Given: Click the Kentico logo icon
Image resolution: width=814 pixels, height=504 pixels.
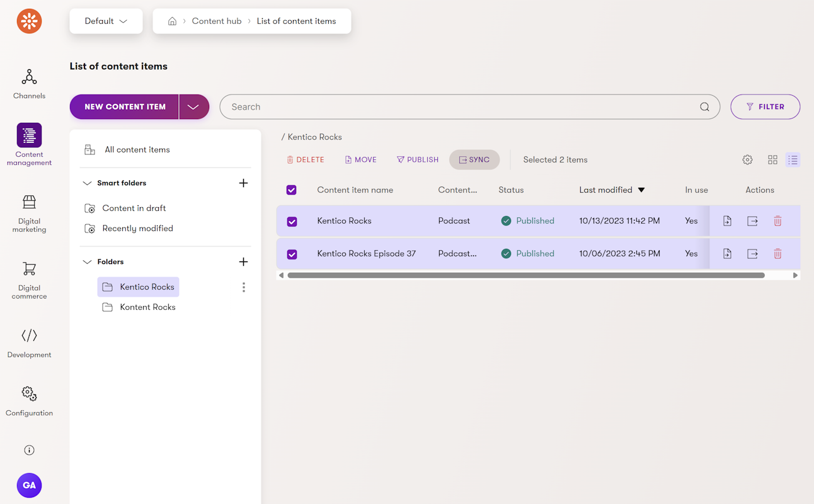Looking at the screenshot, I should point(29,21).
